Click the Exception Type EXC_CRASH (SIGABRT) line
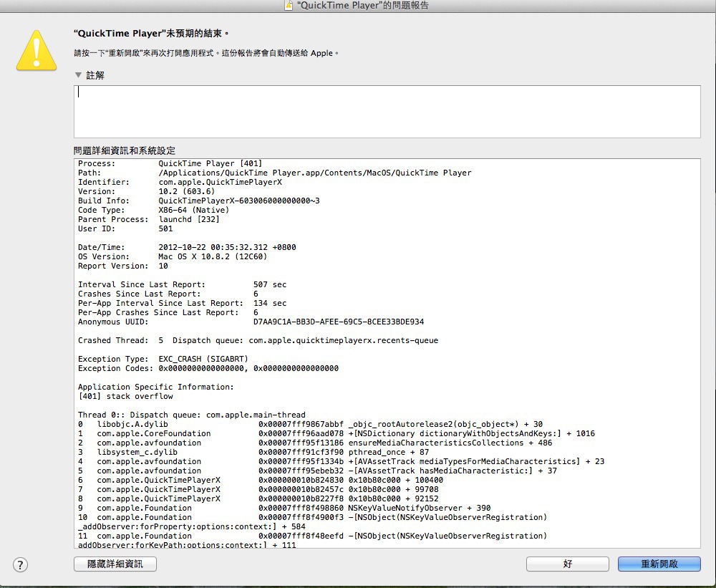Viewport: 716px width, 588px height. [163, 359]
